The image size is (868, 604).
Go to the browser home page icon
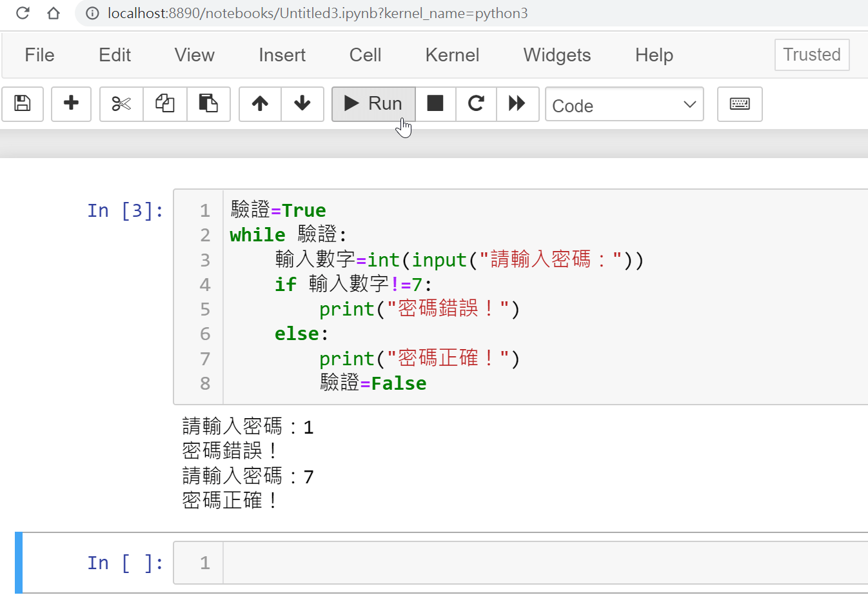pyautogui.click(x=54, y=13)
